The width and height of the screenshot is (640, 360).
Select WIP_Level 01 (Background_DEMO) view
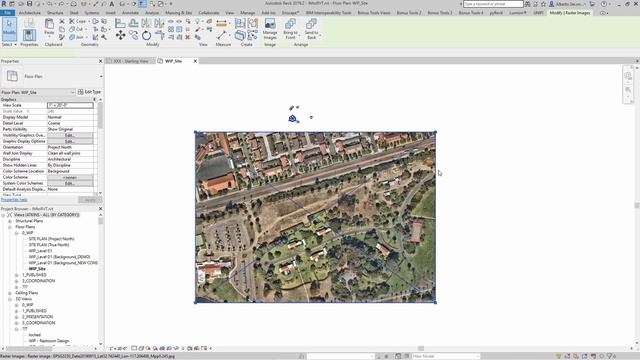click(x=59, y=257)
